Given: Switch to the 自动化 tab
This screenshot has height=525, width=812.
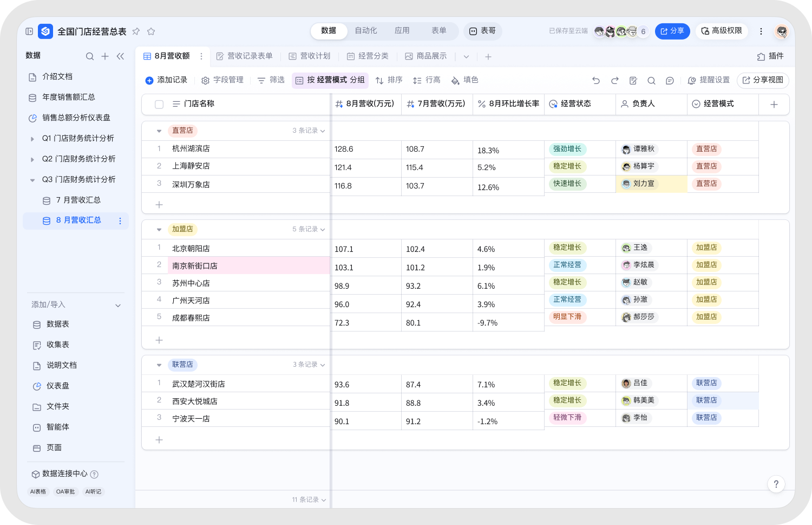Looking at the screenshot, I should click(366, 31).
